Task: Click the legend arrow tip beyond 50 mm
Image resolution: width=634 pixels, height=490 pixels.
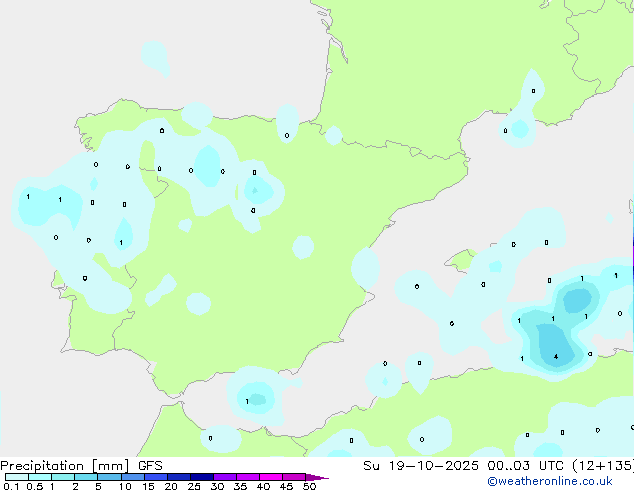Action: pyautogui.click(x=317, y=477)
